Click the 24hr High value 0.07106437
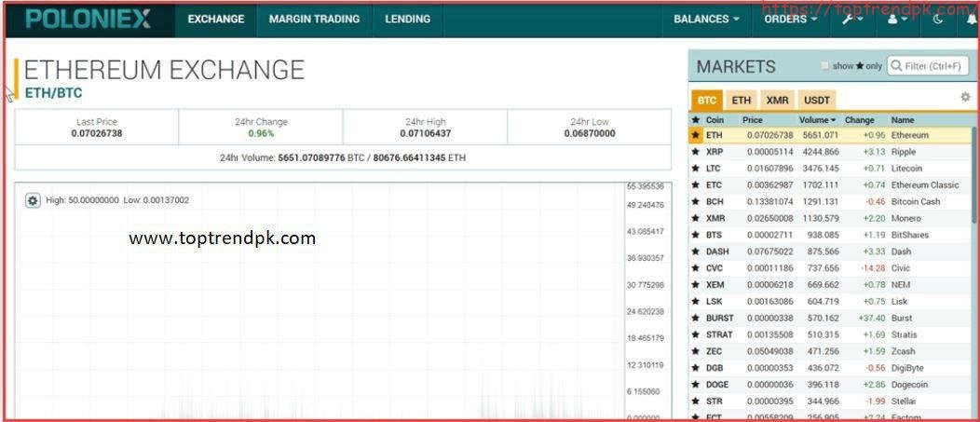 pos(426,133)
